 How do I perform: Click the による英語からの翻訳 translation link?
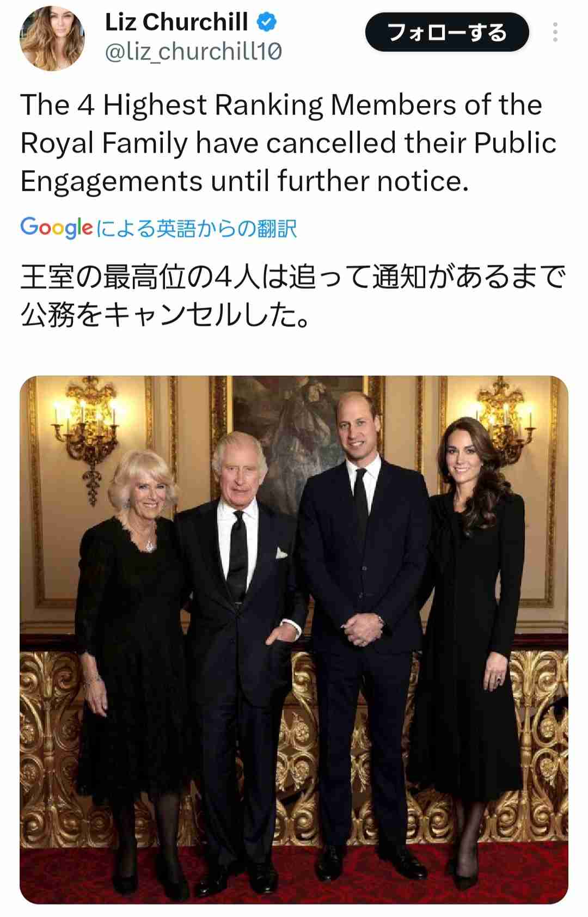[197, 228]
